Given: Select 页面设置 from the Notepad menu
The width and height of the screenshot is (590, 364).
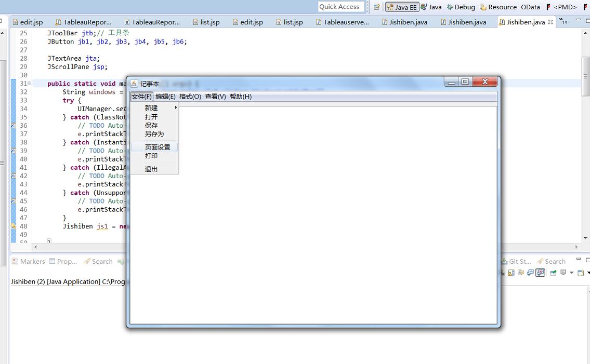Looking at the screenshot, I should [x=158, y=146].
